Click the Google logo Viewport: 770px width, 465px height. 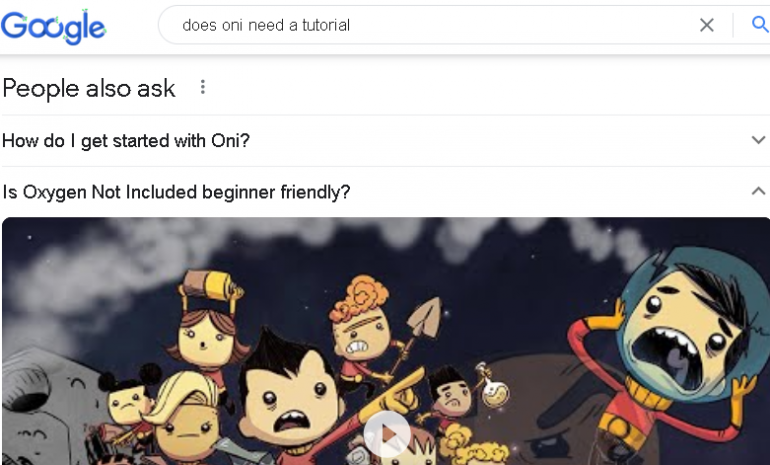pyautogui.click(x=53, y=27)
